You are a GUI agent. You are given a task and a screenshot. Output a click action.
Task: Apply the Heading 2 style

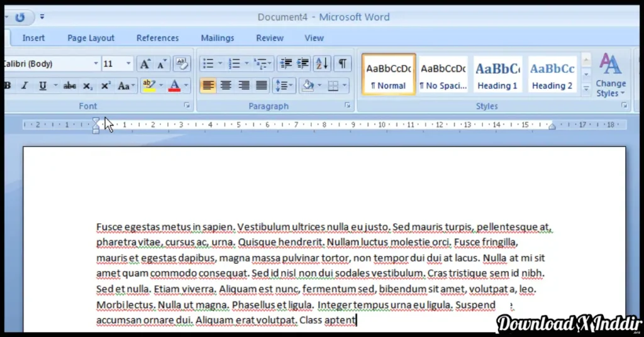552,75
